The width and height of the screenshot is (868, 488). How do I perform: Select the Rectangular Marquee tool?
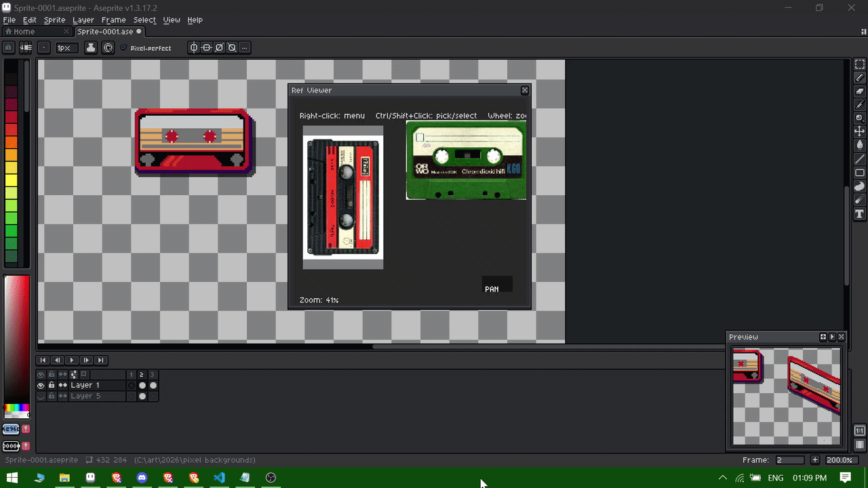pos(859,64)
